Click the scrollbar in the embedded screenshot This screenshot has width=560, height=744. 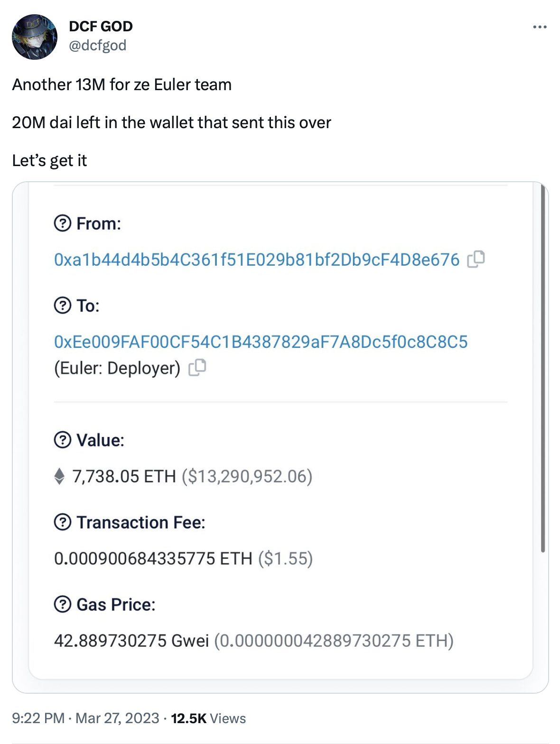543,370
